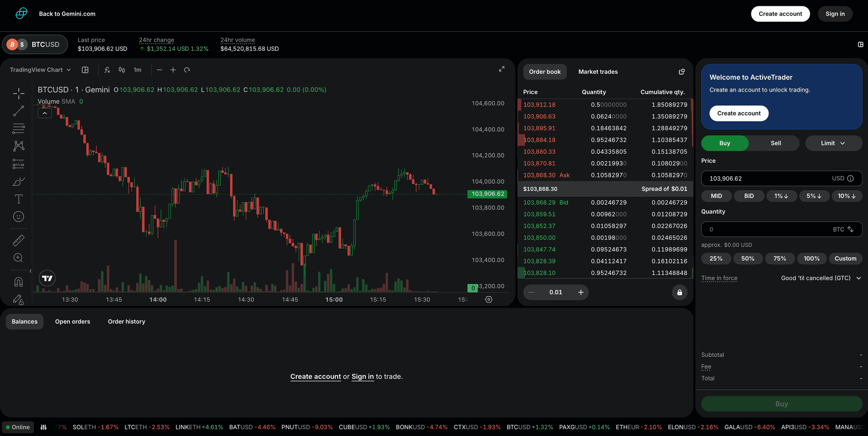Open the indicators fx panel
This screenshot has height=436, width=868.
tap(107, 69)
